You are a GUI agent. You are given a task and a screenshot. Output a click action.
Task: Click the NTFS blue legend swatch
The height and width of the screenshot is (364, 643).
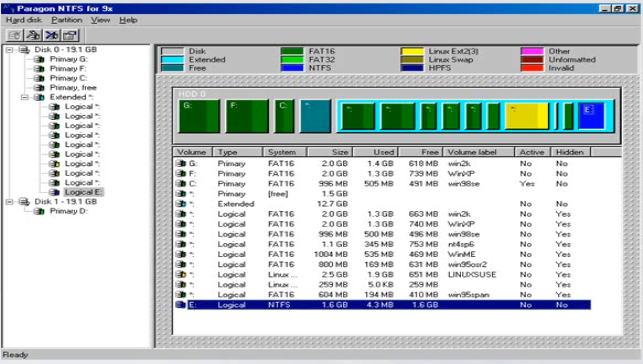(292, 68)
